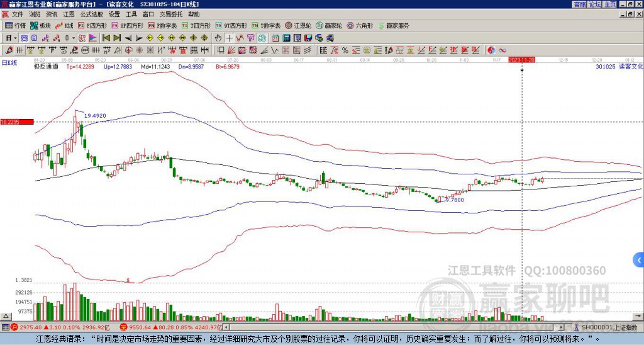Open the T数字表 time table
This screenshot has width=644, height=345.
(266, 25)
